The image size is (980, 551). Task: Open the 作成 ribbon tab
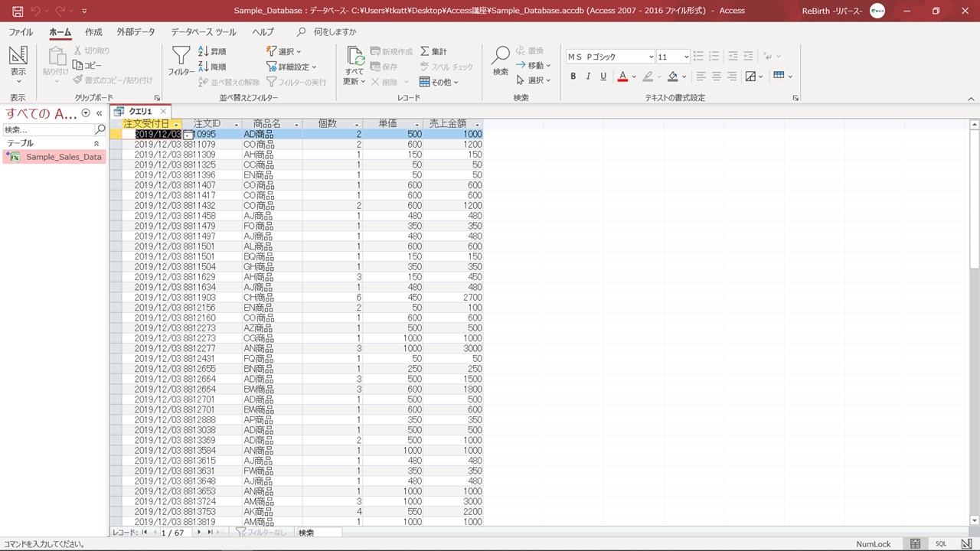[x=93, y=32]
